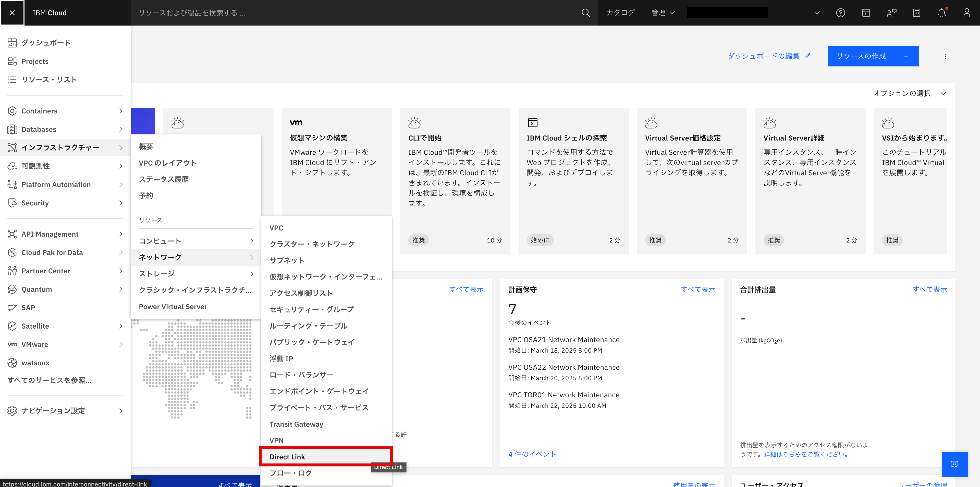Open the user profile avatar
Image resolution: width=980 pixels, height=487 pixels.
pyautogui.click(x=967, y=13)
